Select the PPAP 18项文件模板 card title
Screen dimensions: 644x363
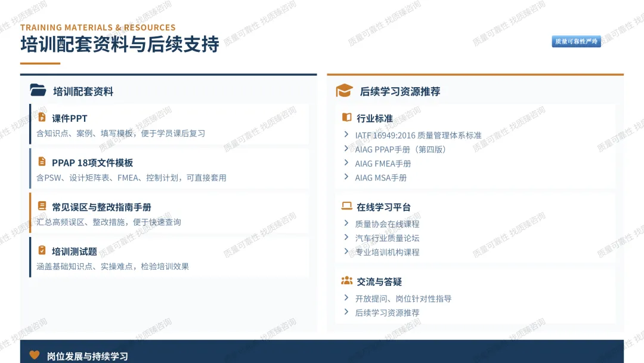click(x=92, y=163)
